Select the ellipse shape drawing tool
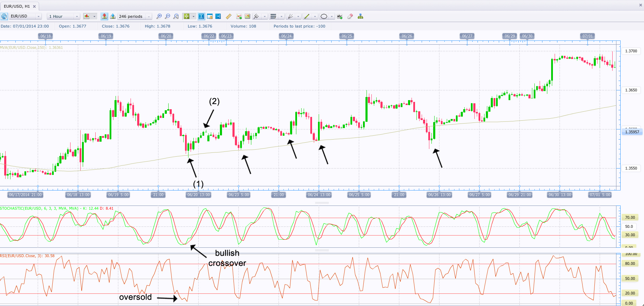The image size is (644, 306). 324,16
